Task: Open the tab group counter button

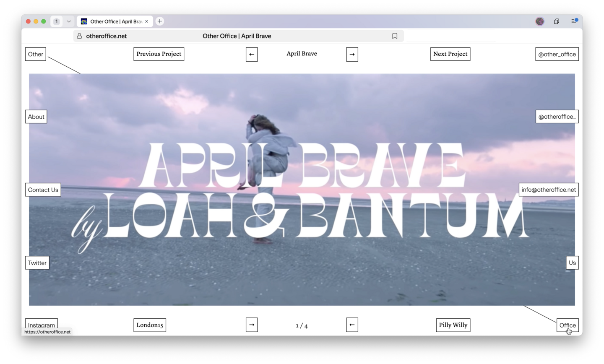Action: tap(57, 21)
